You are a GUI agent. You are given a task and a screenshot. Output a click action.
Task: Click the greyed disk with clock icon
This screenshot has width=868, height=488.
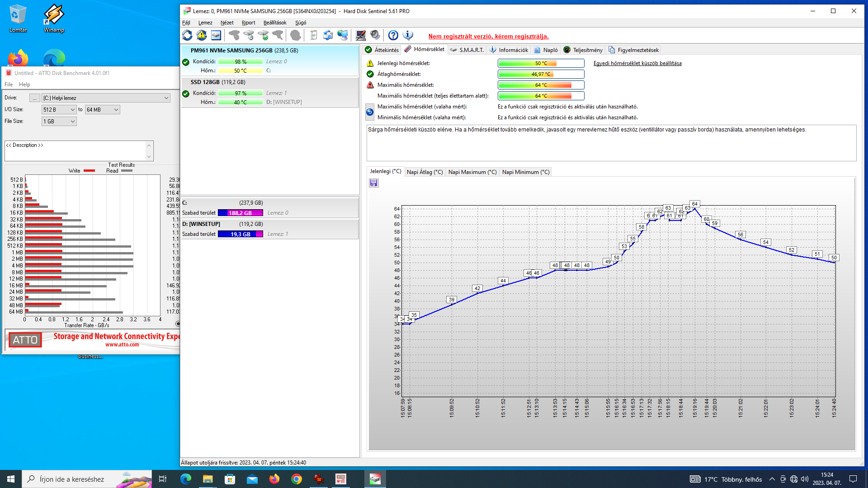coord(248,35)
